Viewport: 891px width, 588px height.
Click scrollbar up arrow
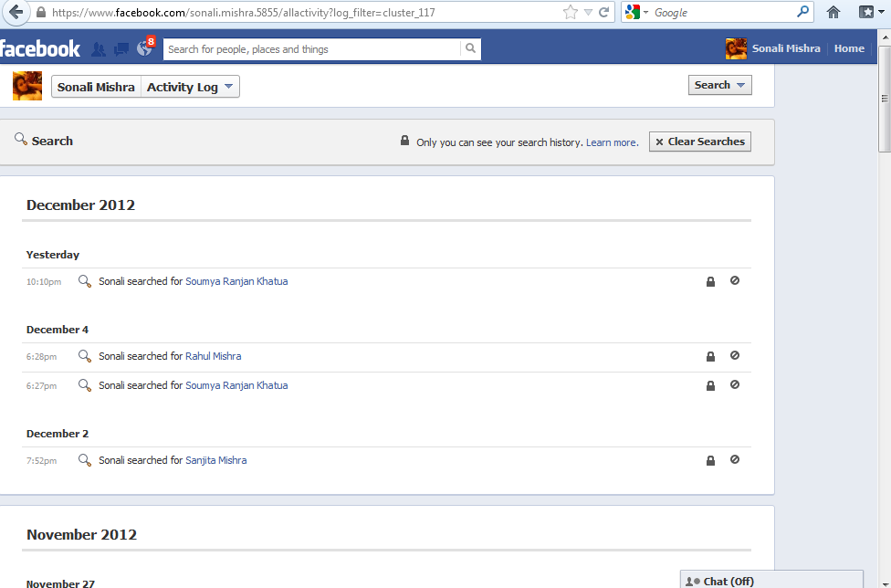tap(885, 37)
